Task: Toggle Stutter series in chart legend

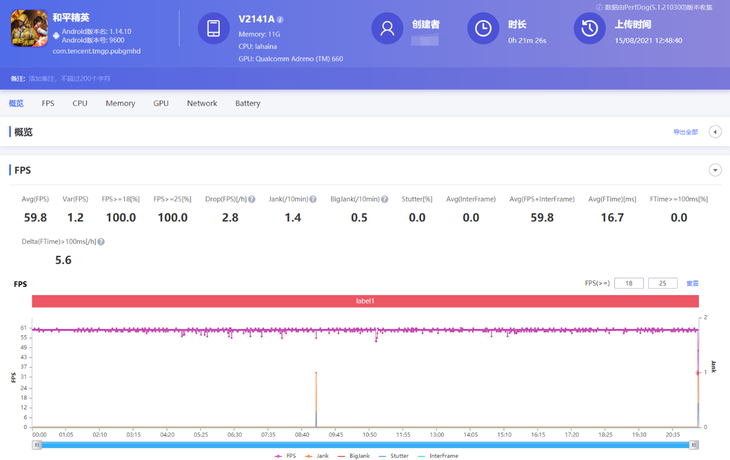Action: pyautogui.click(x=394, y=456)
